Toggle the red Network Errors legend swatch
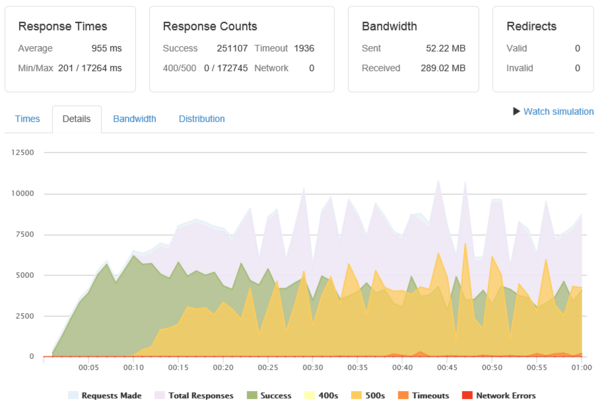600x405 pixels. pos(467,395)
